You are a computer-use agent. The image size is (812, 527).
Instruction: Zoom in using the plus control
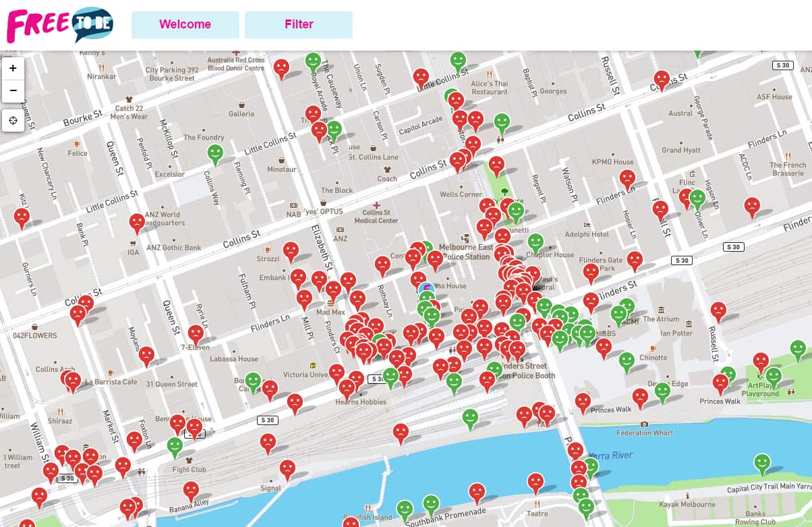[x=13, y=68]
